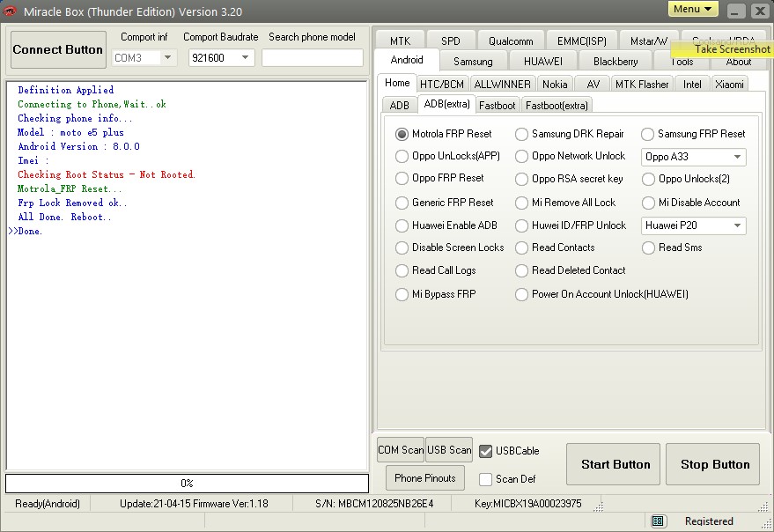Switch to the Samsung tab
This screenshot has width=774, height=532.
473,62
